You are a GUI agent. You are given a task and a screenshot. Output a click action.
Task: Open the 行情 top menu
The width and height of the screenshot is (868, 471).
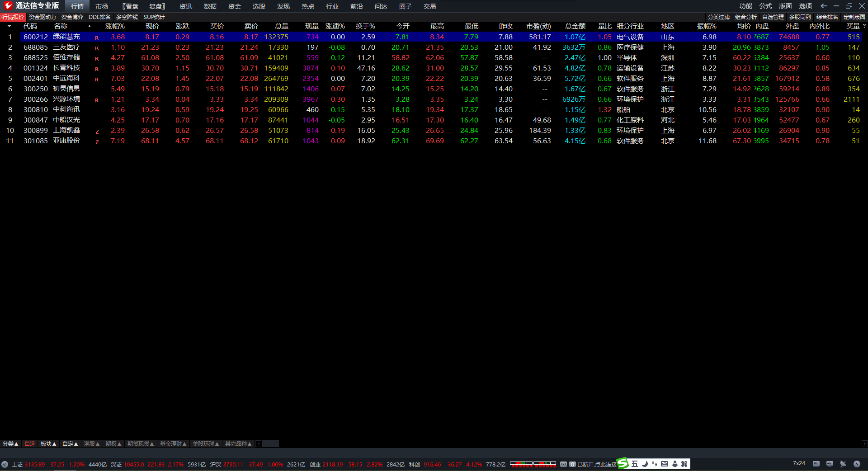[77, 6]
